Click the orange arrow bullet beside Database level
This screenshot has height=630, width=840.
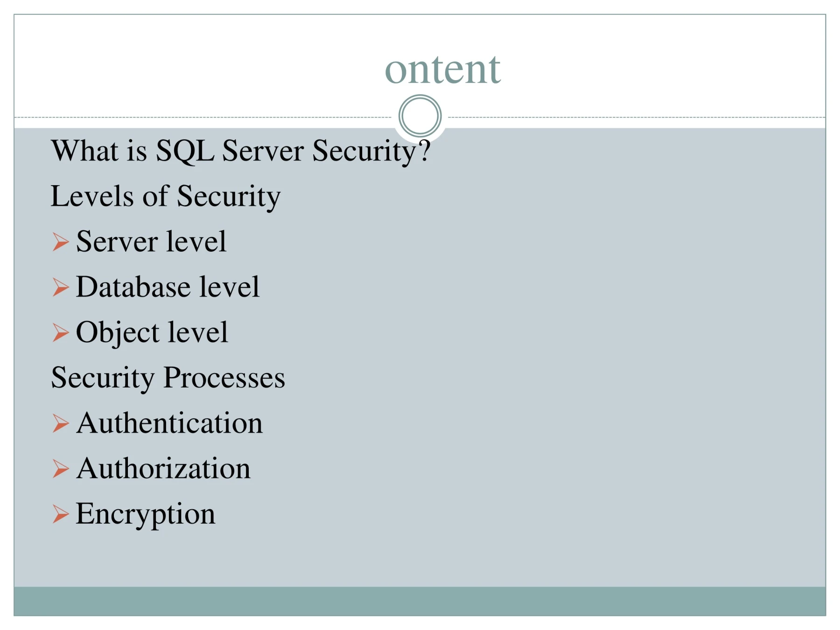coord(61,287)
